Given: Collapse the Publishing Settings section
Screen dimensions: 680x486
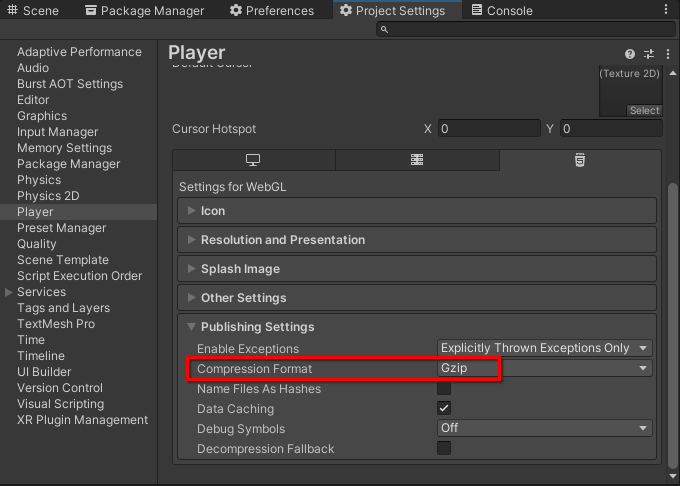Looking at the screenshot, I should [x=417, y=326].
